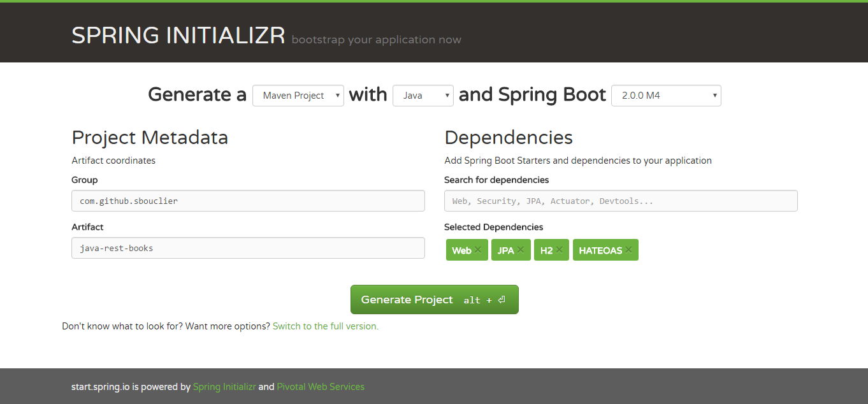Screen dimensions: 868x404
Task: Click the Web dependency tag label
Action: pos(461,250)
